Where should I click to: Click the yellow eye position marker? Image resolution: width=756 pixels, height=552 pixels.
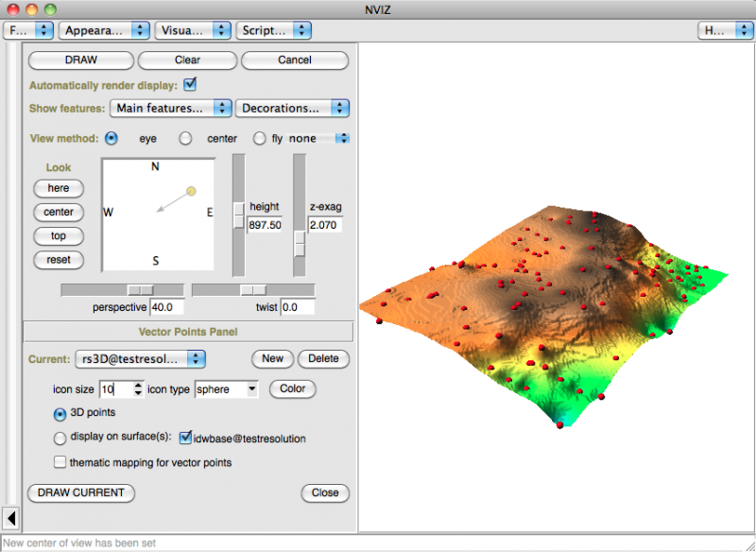(x=191, y=192)
